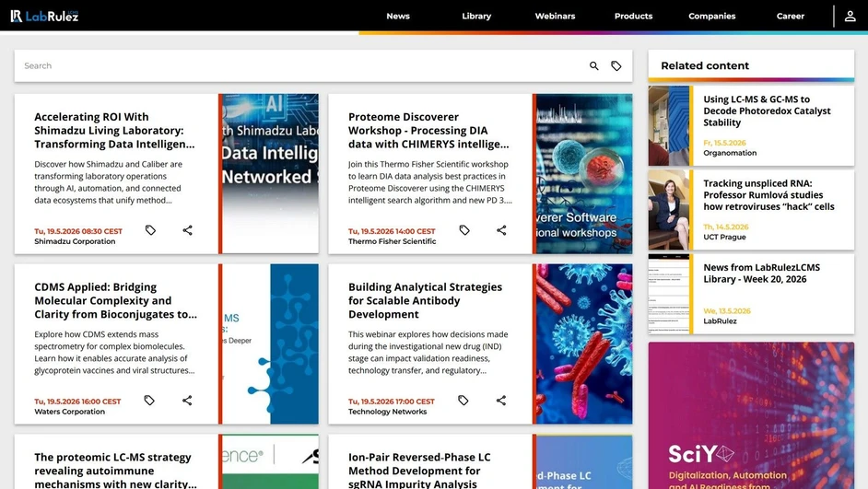Open the Shimadzu webinar description text
Viewport: 868px width, 489px height.
pos(108,182)
